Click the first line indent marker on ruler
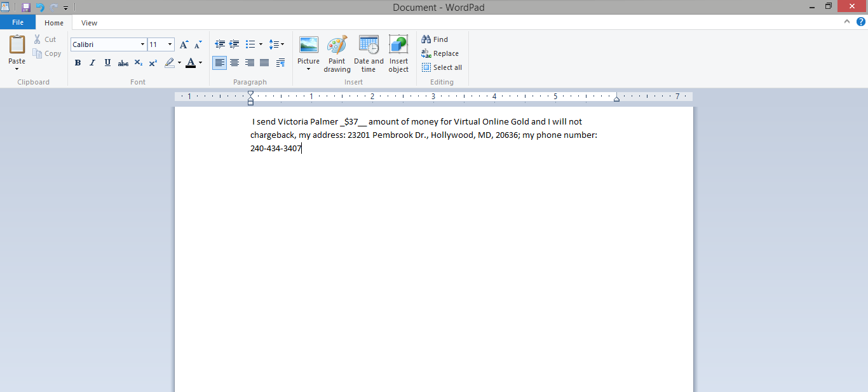868x392 pixels. point(250,93)
